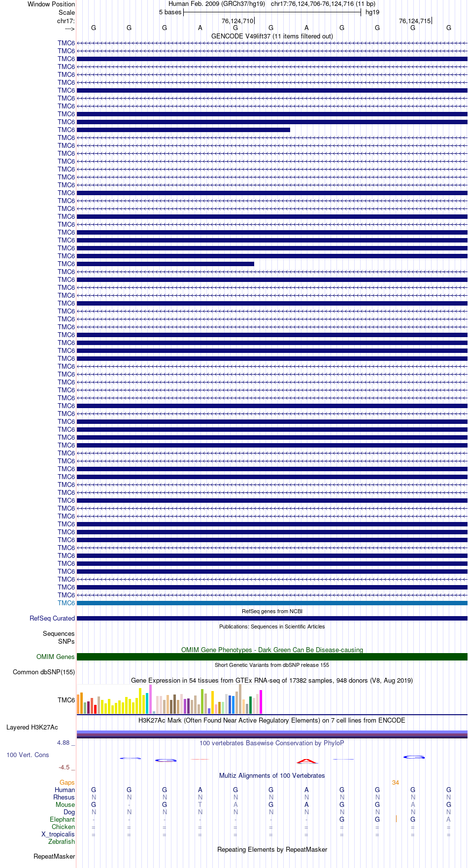The height and width of the screenshot is (868, 468).
Task: Click the 'chr17:76,124,706-76,124,716 (11 bp)' position text
Action: point(323,4)
